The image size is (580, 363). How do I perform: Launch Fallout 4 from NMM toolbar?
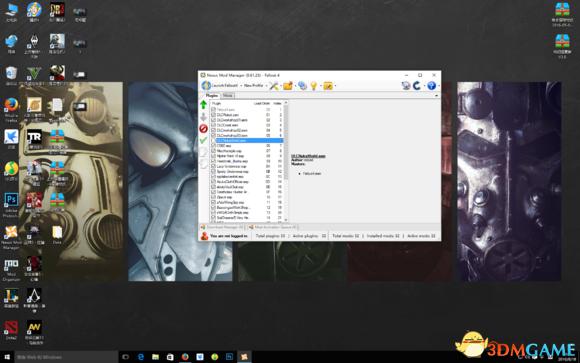pyautogui.click(x=219, y=85)
